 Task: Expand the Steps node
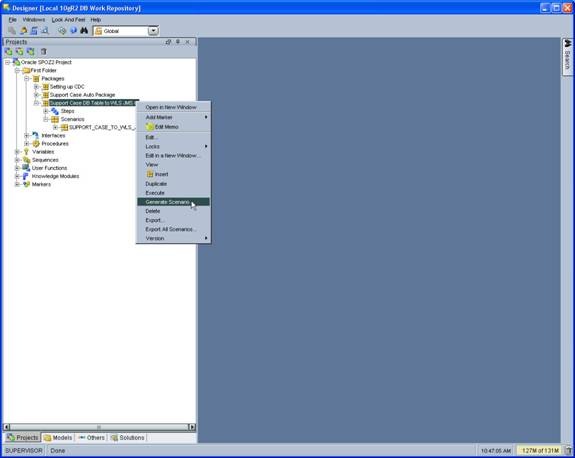[46, 111]
